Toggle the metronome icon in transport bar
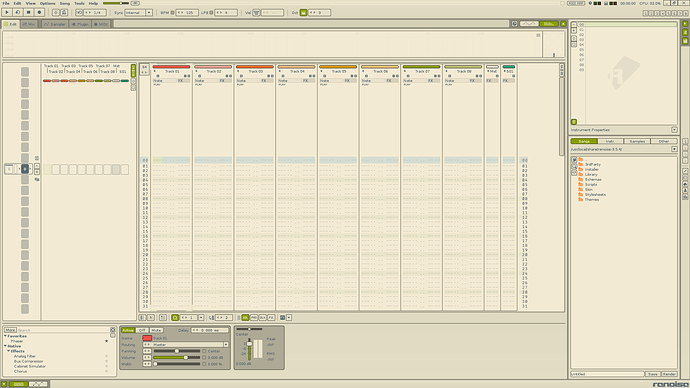Image resolution: width=690 pixels, height=388 pixels. 56,13
